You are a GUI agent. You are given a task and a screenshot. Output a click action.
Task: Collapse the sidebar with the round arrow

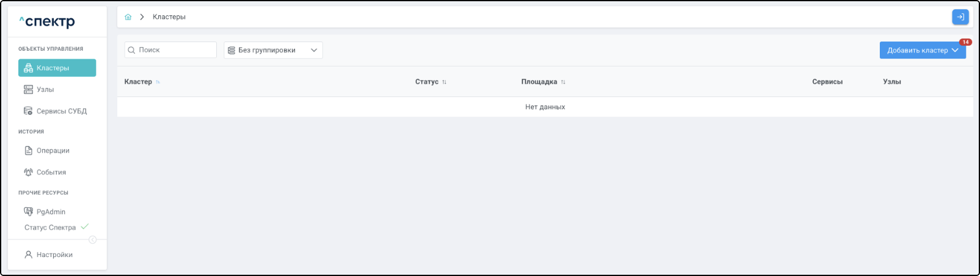click(93, 239)
